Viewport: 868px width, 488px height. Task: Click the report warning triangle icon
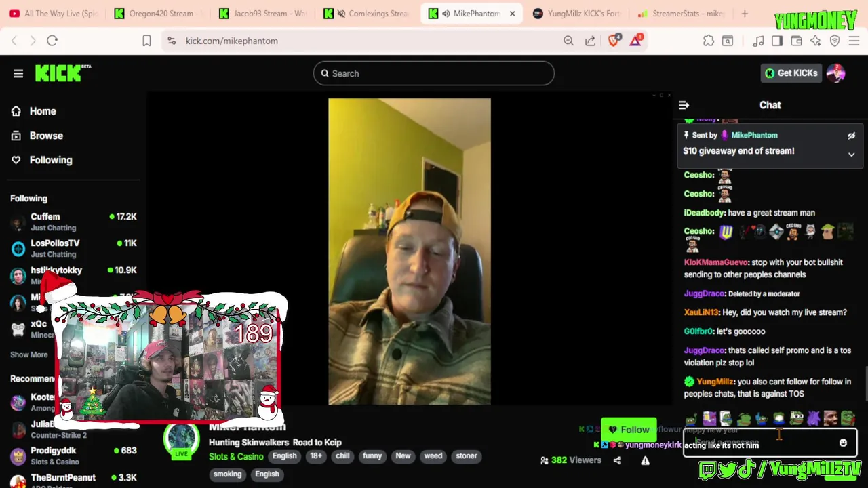pos(645,460)
